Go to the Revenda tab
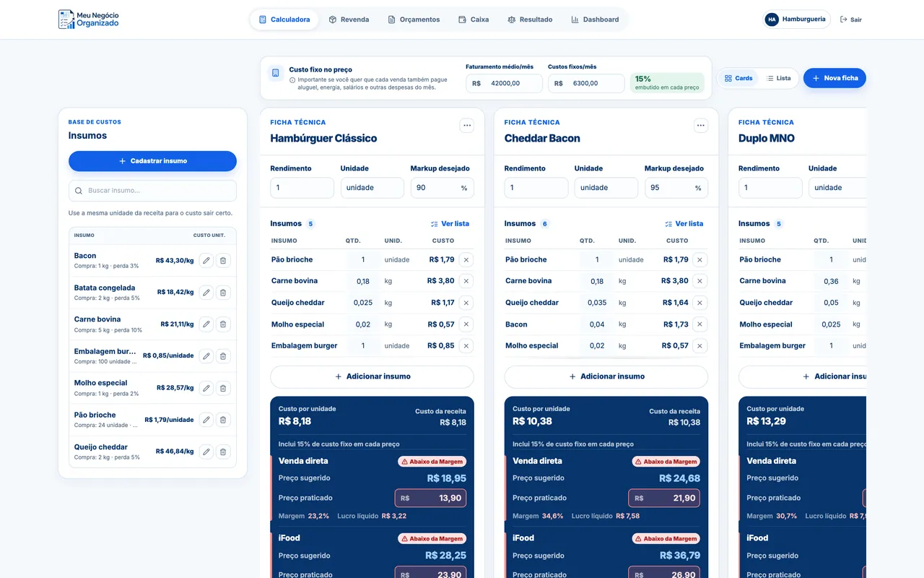The image size is (924, 578). click(349, 20)
